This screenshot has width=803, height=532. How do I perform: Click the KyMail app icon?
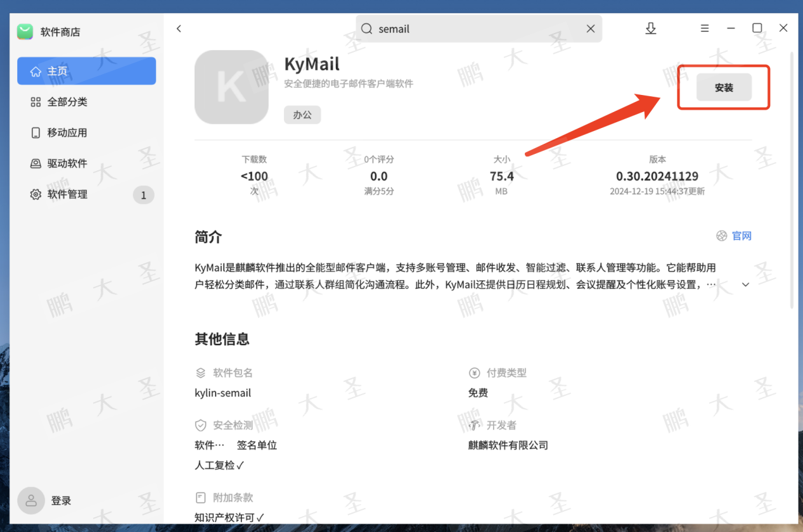231,87
